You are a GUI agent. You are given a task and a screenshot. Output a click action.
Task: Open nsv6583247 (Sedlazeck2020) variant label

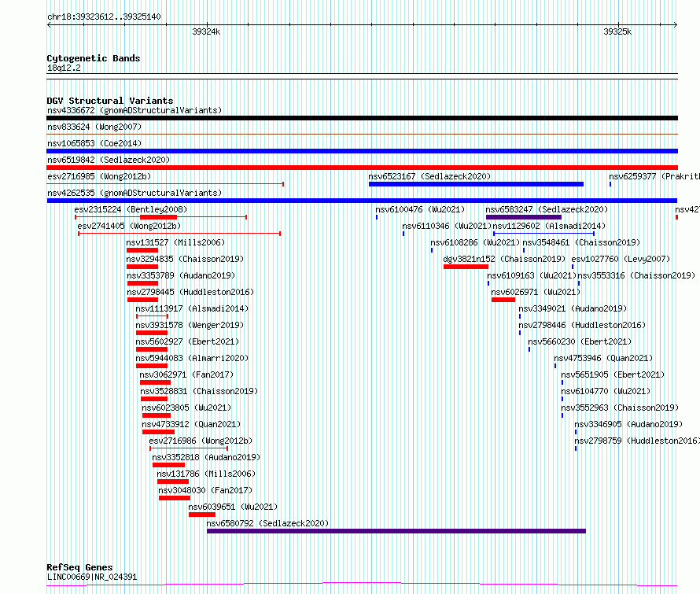coord(547,209)
